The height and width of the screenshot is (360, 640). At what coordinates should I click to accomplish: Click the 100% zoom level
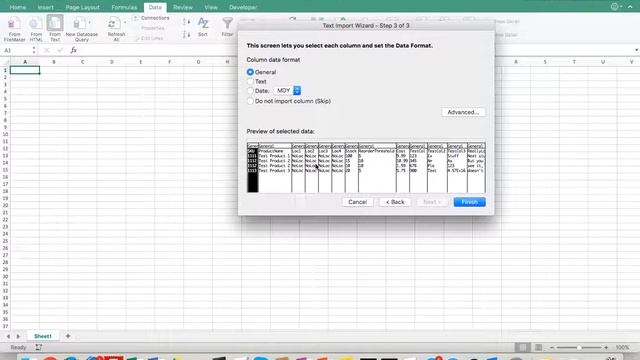[x=622, y=347]
